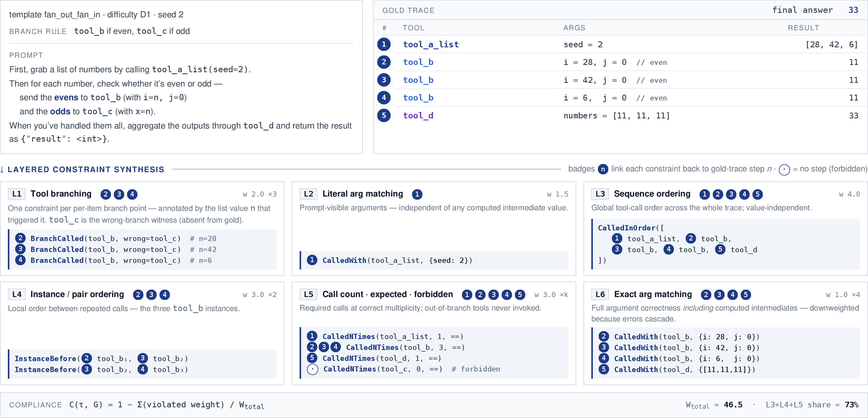Viewport: 868px width, 418px height.
Task: Click the legend 'n' badge near 'badges'
Action: 603,169
